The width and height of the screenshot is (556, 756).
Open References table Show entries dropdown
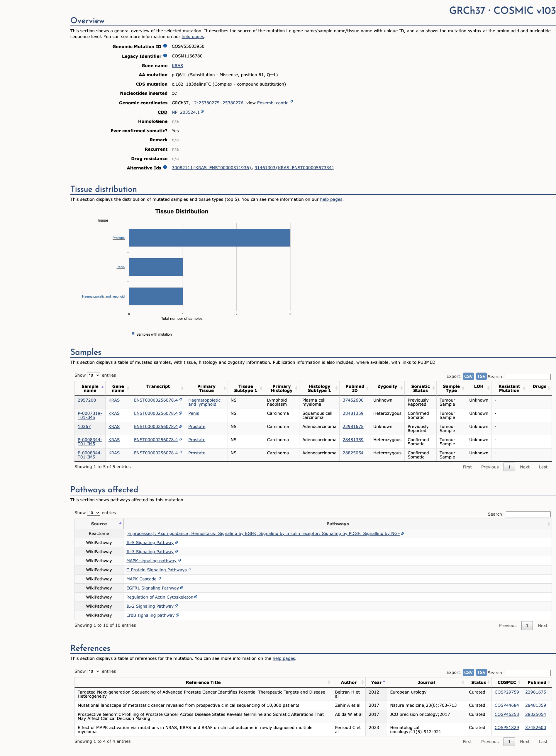(94, 671)
